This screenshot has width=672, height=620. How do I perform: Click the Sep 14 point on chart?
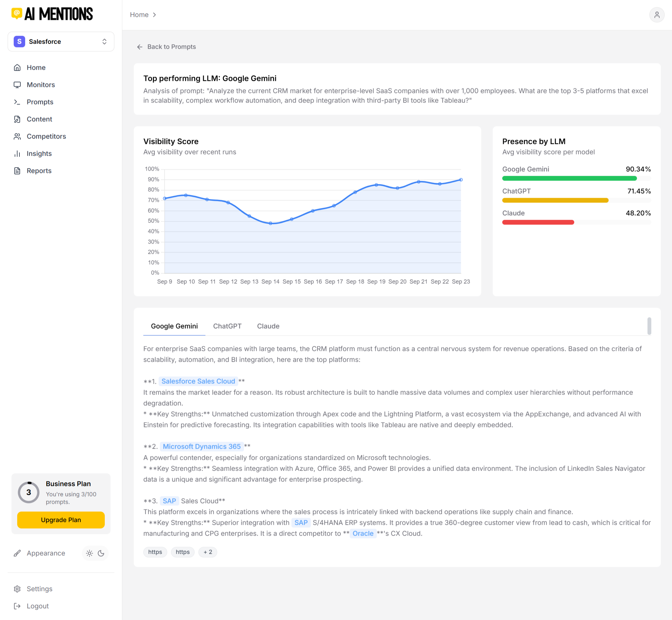pyautogui.click(x=270, y=223)
